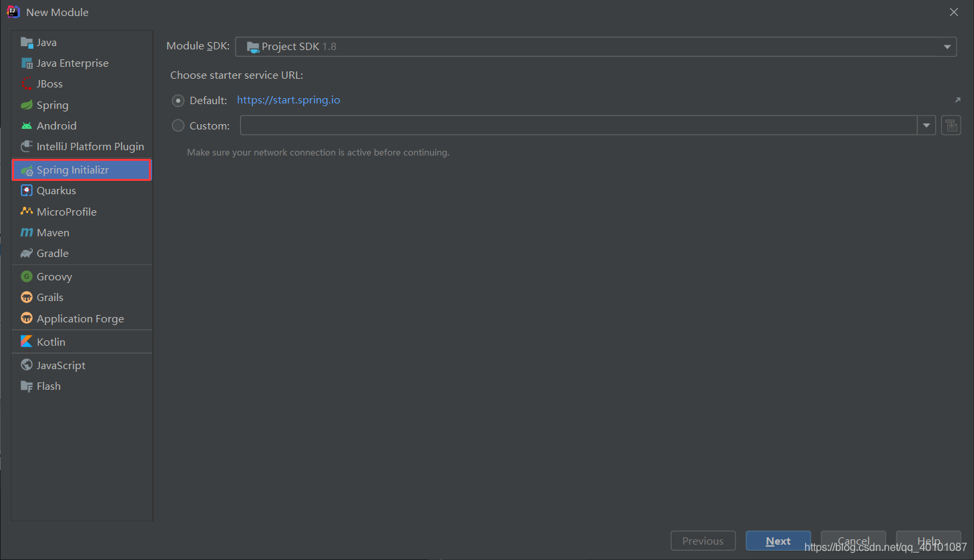Image resolution: width=974 pixels, height=560 pixels.
Task: Select the MicroProfile text label
Action: point(67,212)
